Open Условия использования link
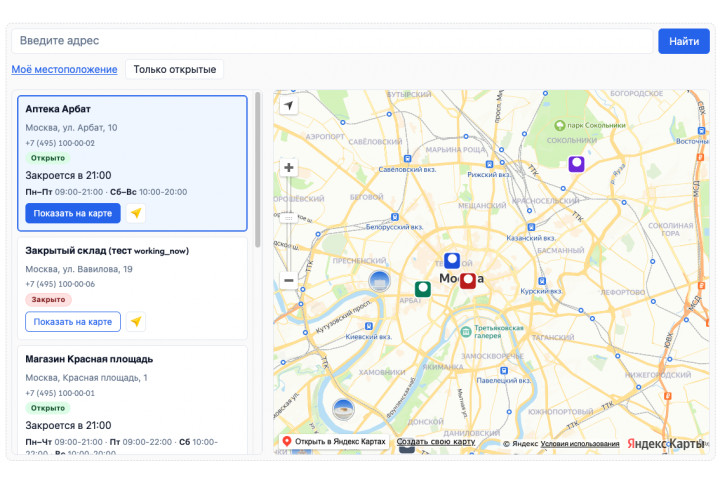This screenshot has width=720, height=480. coord(580,444)
